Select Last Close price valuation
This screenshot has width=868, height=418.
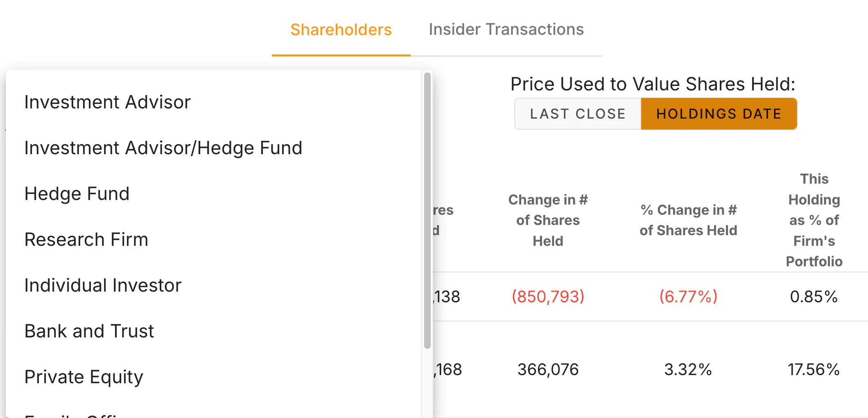578,114
